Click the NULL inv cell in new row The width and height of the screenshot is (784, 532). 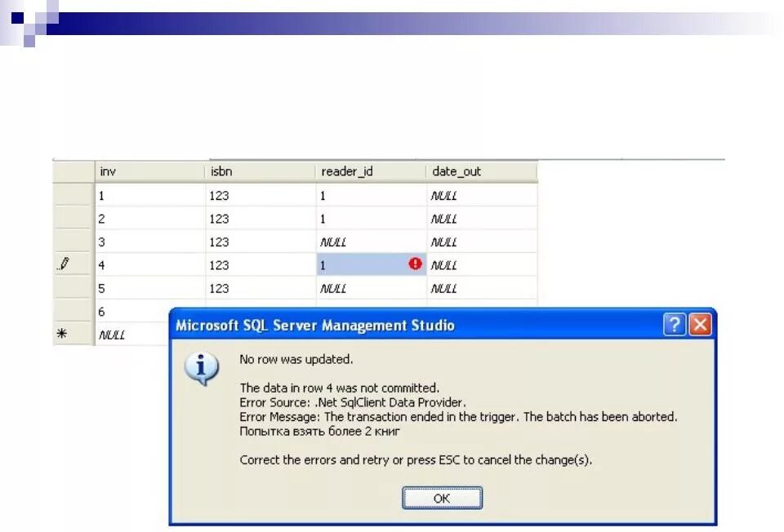(x=132, y=335)
